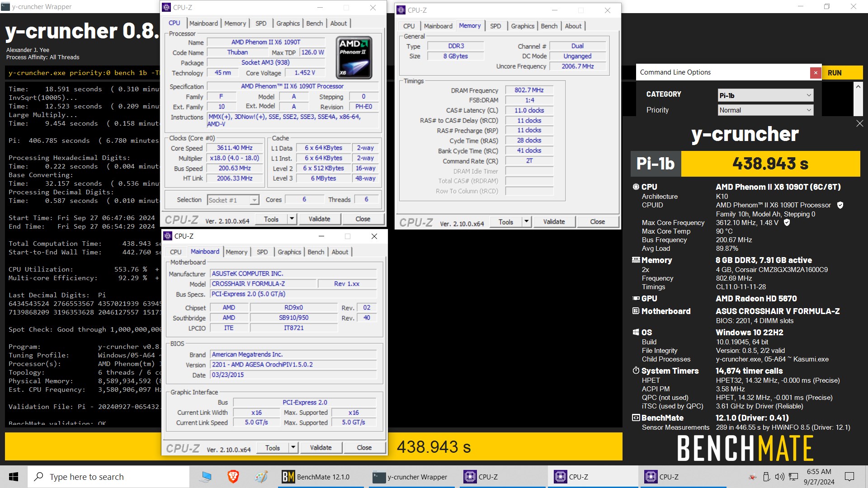Click Tools button in the Mainboard tab window
868x488 pixels.
coord(273,448)
